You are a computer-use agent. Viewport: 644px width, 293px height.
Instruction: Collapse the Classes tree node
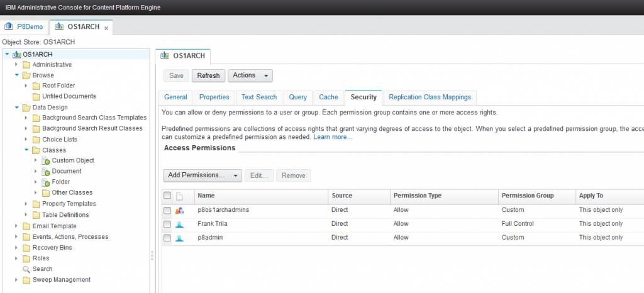[26, 150]
